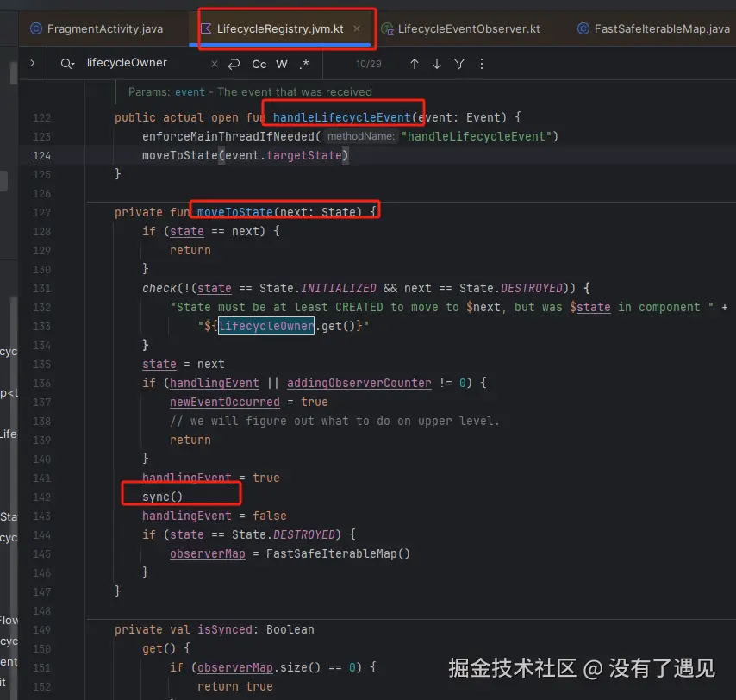This screenshot has width=736, height=700.
Task: Click the methodName inlay hint
Action: pos(361,136)
